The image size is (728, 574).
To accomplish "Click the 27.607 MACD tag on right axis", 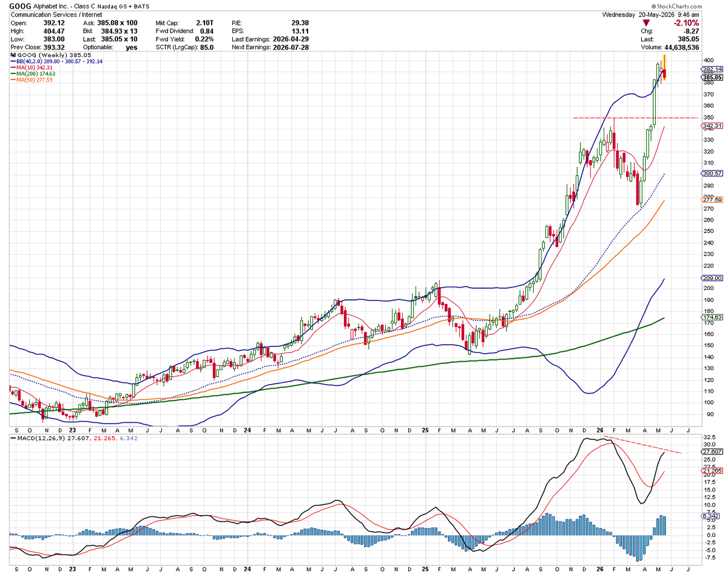I will (710, 451).
